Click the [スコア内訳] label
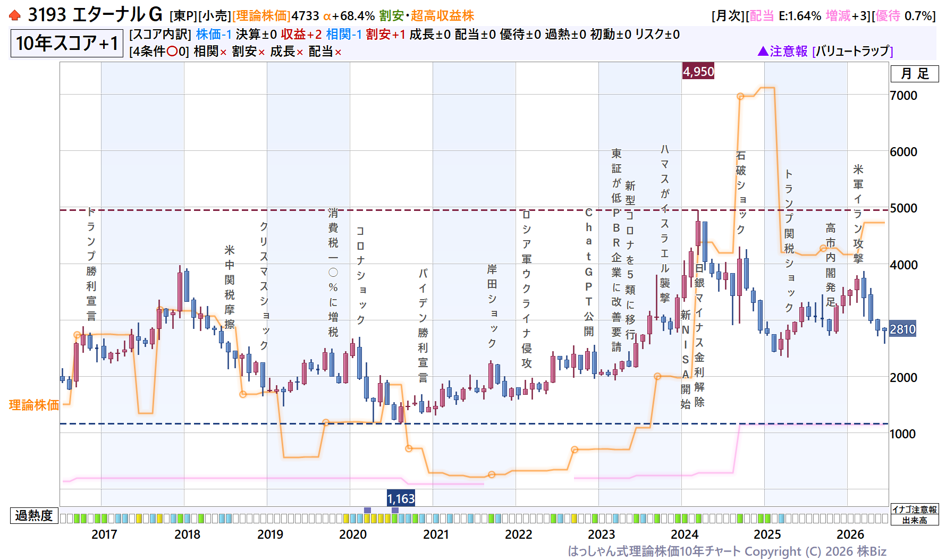Image resolution: width=946 pixels, height=560 pixels. [x=160, y=35]
